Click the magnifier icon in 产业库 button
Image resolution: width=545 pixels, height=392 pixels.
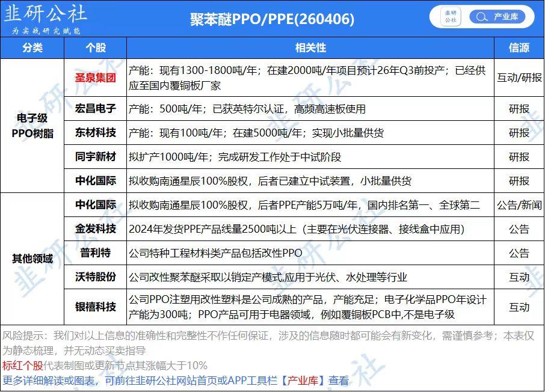pyautogui.click(x=481, y=17)
